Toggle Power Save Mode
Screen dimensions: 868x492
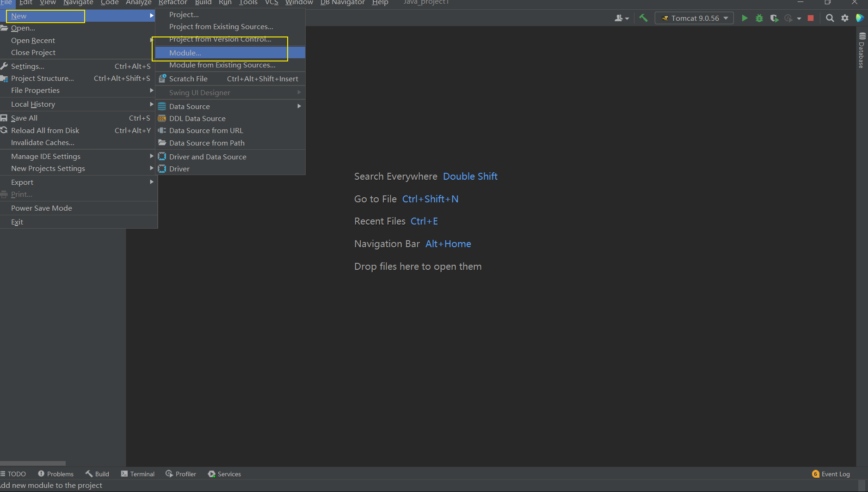coord(79,208)
